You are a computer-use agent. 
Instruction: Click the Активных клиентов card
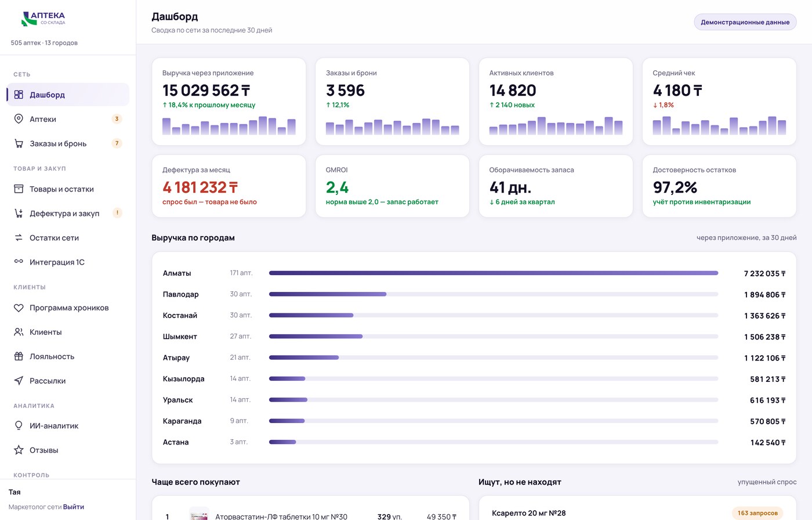[556, 102]
